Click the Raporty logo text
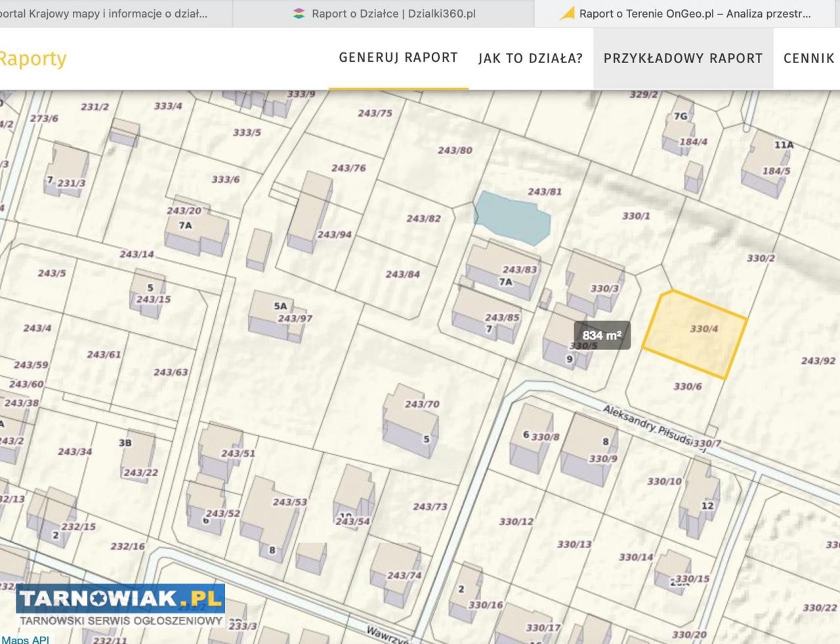 coord(33,58)
